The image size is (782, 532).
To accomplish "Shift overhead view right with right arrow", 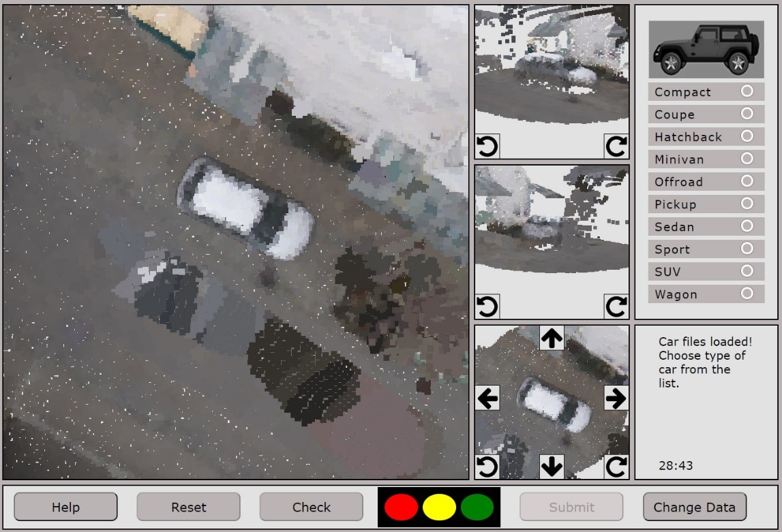I will tap(616, 398).
